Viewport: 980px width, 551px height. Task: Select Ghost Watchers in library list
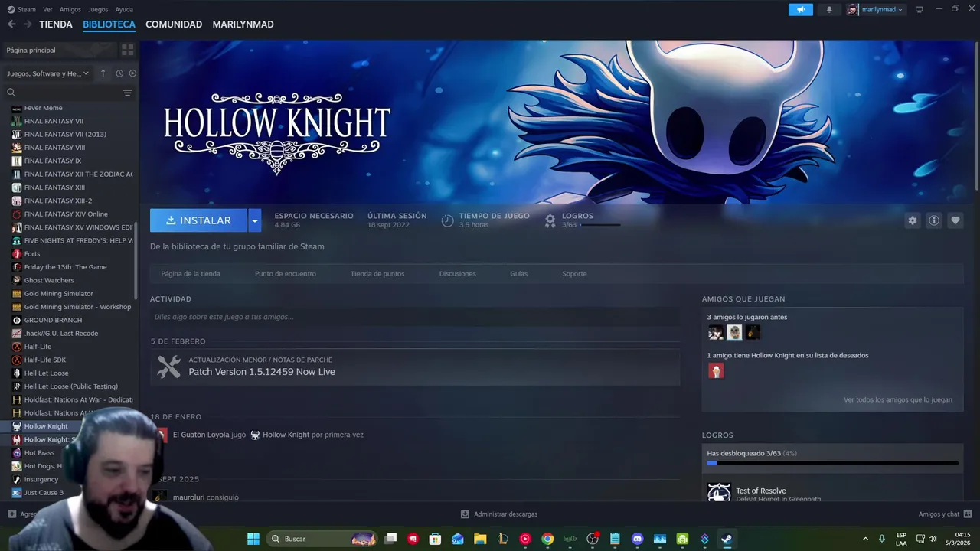point(49,280)
